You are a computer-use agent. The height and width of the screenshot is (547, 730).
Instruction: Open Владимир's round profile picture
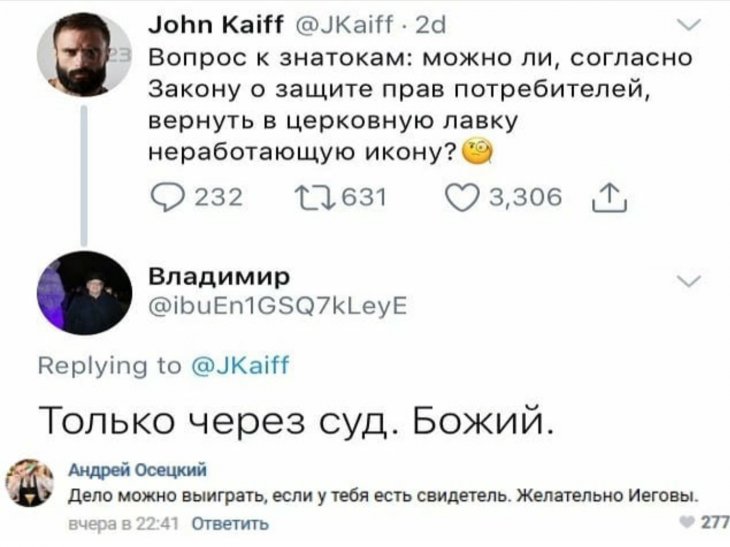[x=84, y=293]
